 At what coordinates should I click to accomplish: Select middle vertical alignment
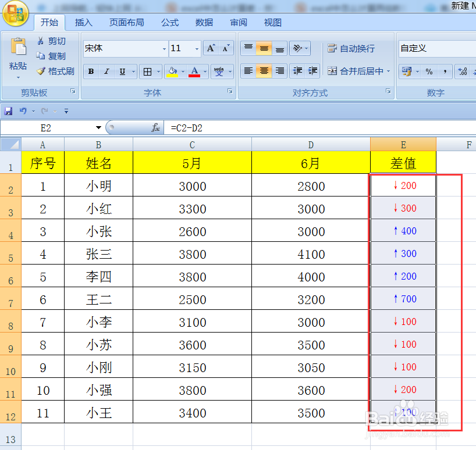tap(264, 48)
